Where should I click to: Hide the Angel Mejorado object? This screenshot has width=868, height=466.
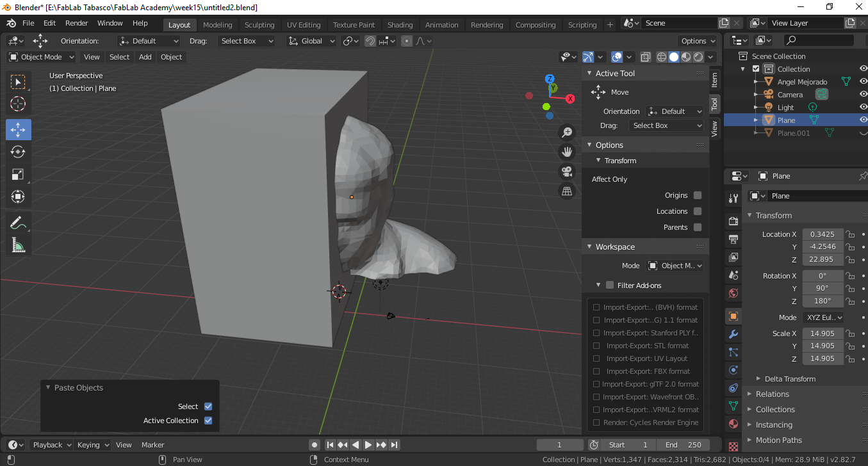pos(863,82)
